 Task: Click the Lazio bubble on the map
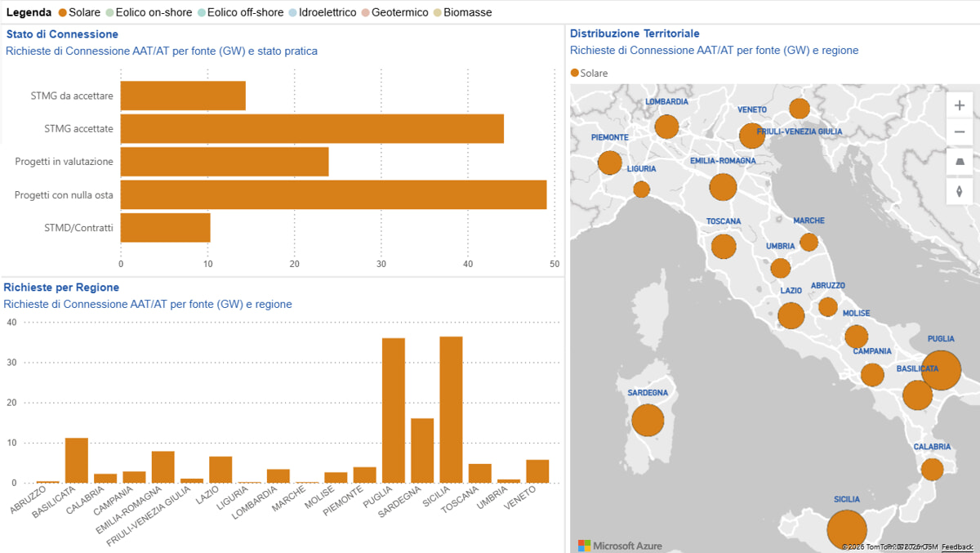coord(791,315)
